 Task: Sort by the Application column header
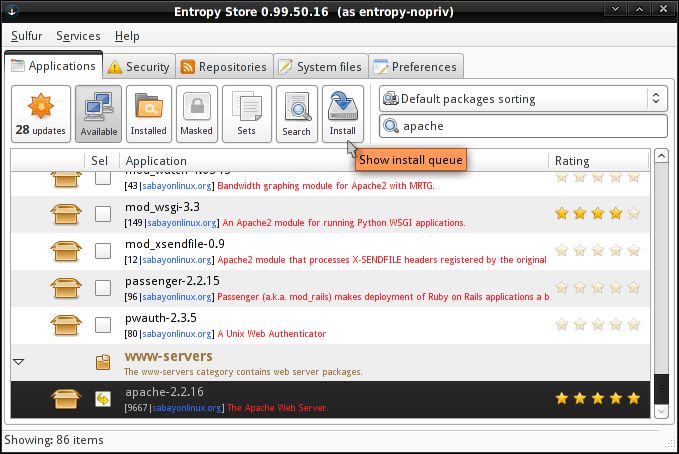[x=333, y=161]
